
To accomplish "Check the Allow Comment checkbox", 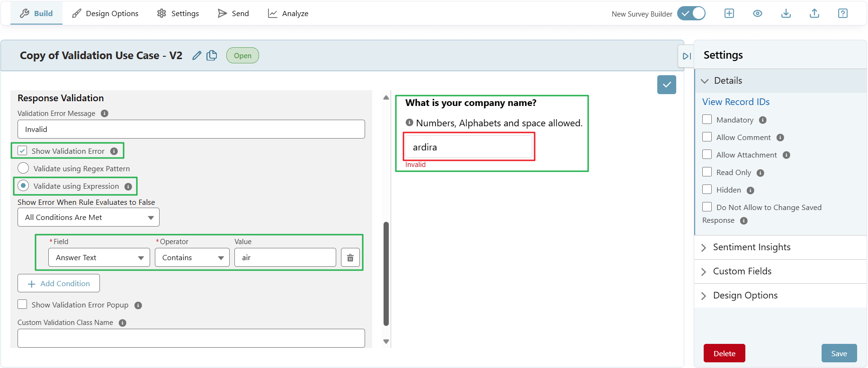I will pyautogui.click(x=707, y=137).
